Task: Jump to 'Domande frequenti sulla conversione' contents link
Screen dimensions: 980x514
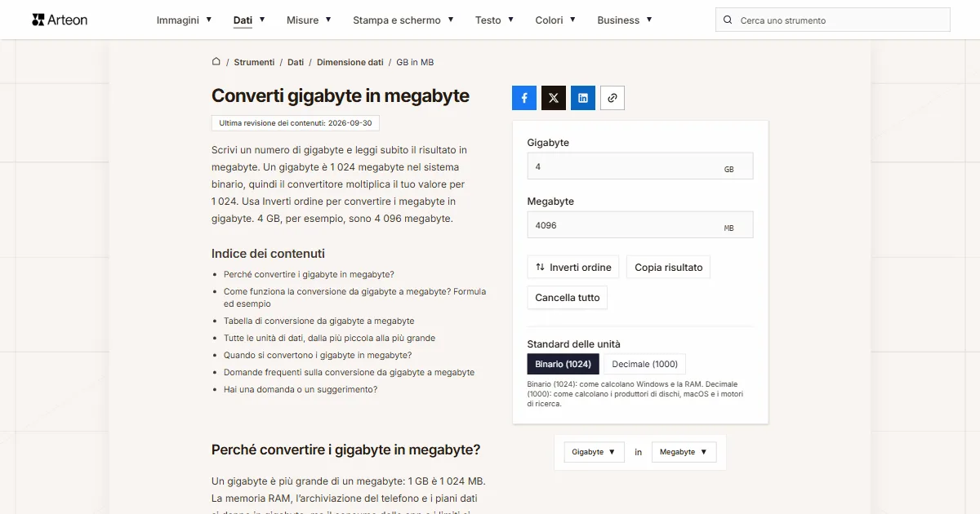Action: (x=349, y=373)
